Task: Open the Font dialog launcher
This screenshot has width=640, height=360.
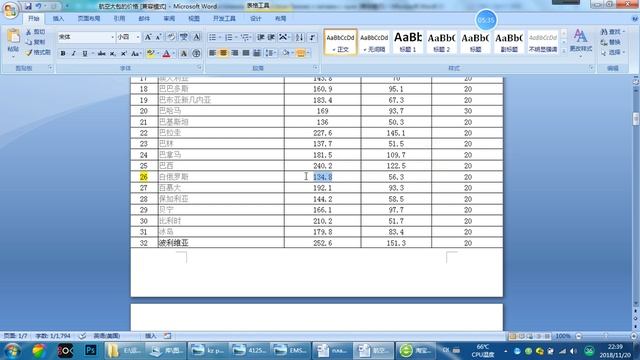Action: point(199,67)
